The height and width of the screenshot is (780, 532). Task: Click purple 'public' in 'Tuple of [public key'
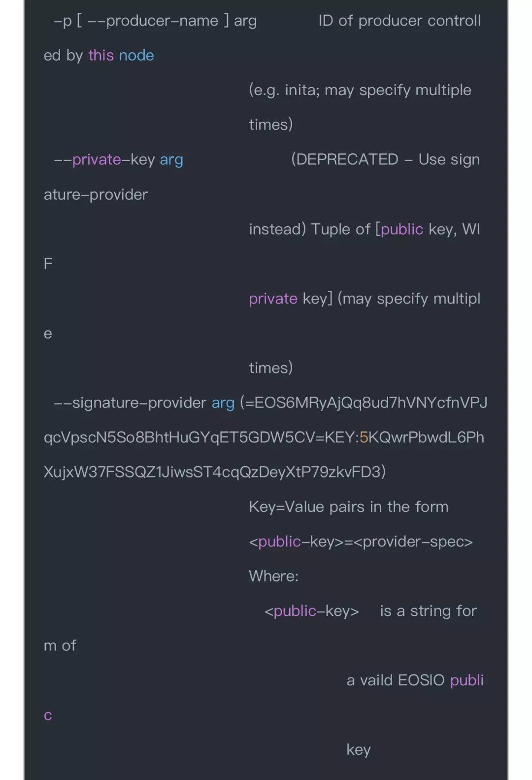point(402,229)
